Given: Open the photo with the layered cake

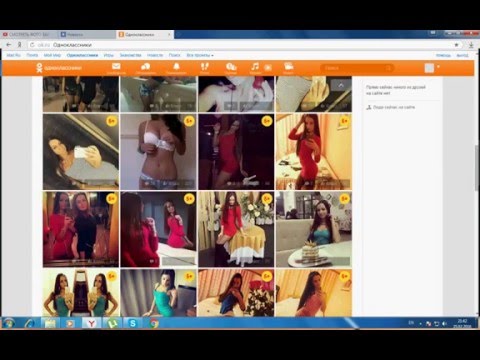Looking at the screenshot, I should tap(314, 229).
